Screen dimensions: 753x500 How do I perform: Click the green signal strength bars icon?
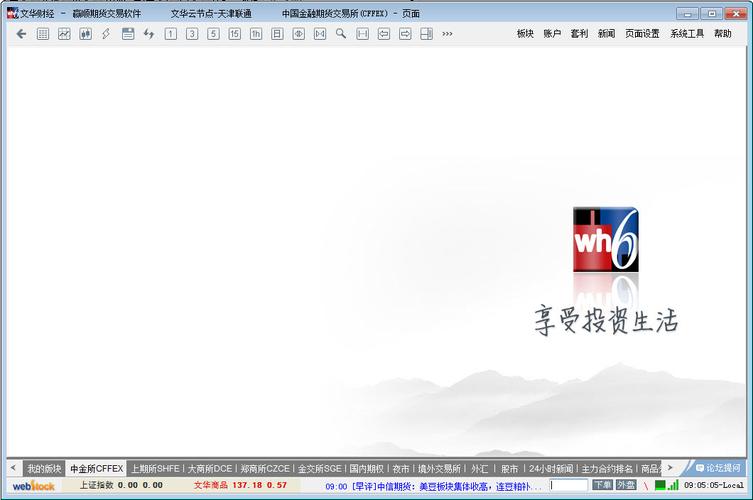(x=673, y=485)
